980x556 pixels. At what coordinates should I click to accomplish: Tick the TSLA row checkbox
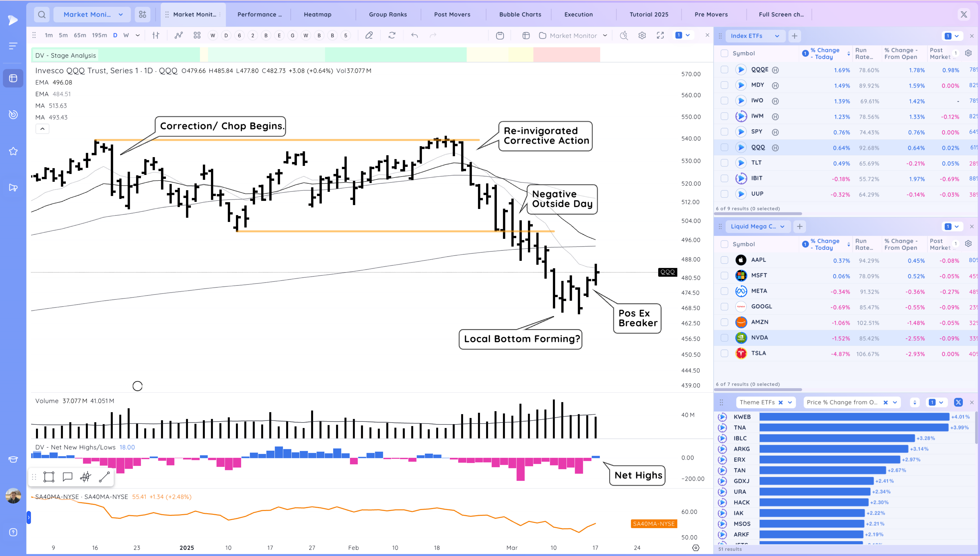[724, 353]
